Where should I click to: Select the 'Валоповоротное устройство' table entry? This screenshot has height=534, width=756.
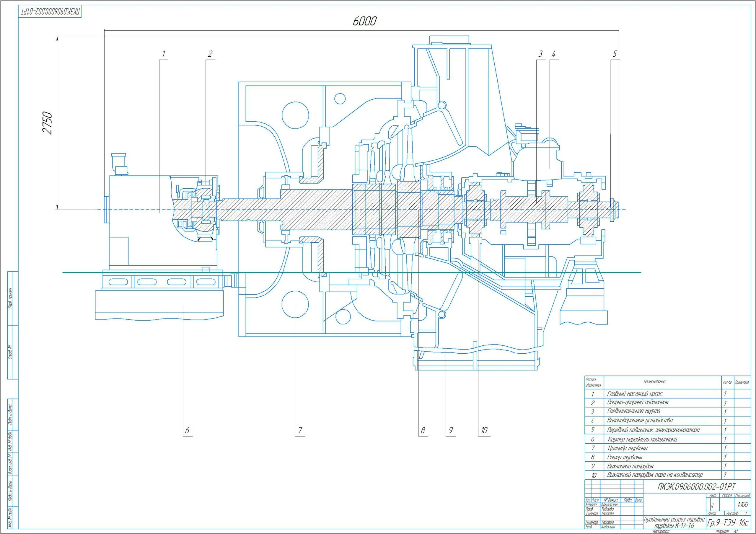pos(640,420)
